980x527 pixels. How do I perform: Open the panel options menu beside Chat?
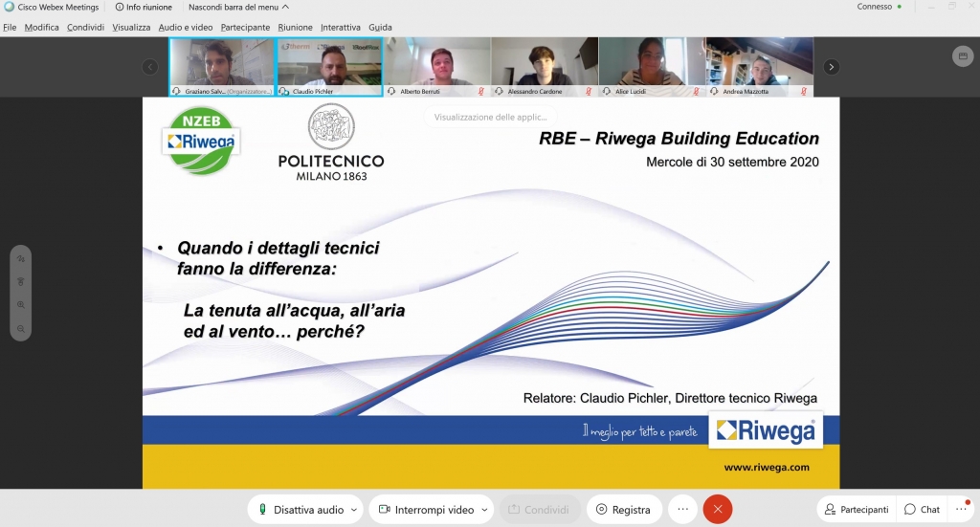point(961,510)
